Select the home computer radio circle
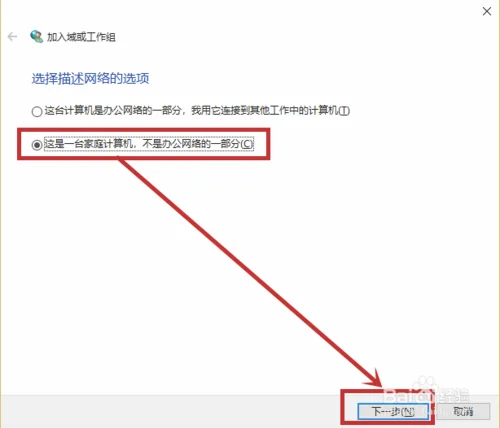500x428 pixels. [x=37, y=145]
